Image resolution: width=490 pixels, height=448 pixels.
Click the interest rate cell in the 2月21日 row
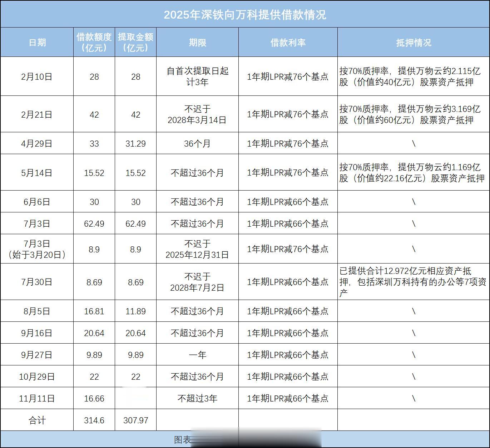tap(288, 114)
